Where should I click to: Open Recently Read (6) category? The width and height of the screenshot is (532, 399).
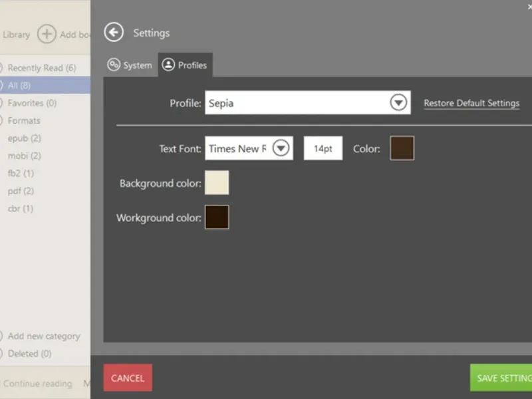pyautogui.click(x=42, y=68)
